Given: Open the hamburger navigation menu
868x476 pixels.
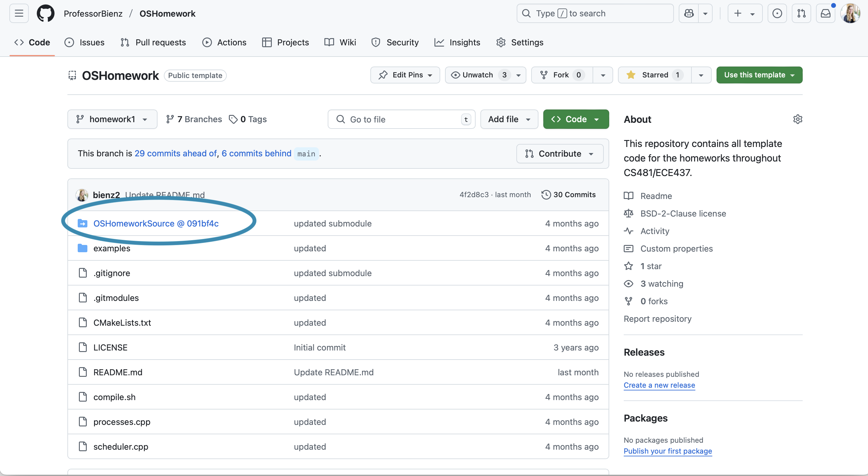Looking at the screenshot, I should [19, 14].
